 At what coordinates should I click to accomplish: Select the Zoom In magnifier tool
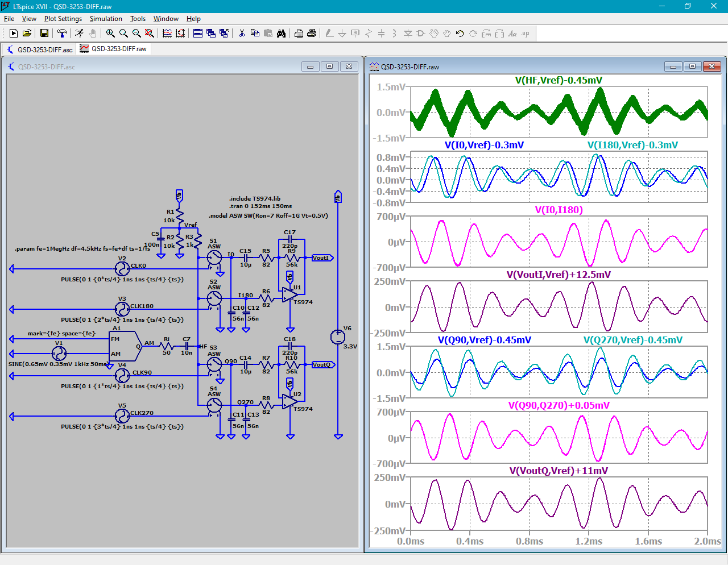110,34
